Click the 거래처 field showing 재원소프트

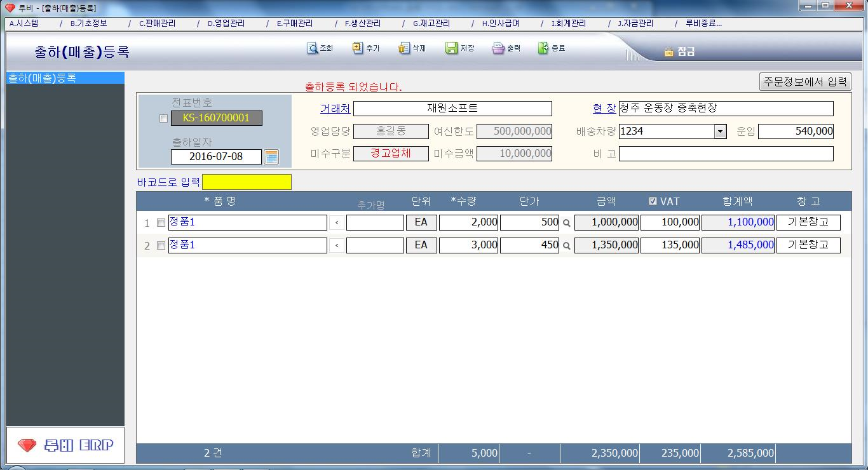(x=452, y=109)
